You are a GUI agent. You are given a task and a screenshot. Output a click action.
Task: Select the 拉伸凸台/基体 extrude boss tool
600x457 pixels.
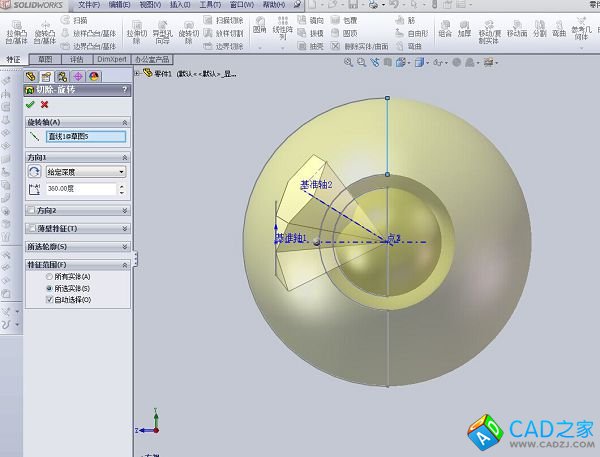tap(16, 32)
